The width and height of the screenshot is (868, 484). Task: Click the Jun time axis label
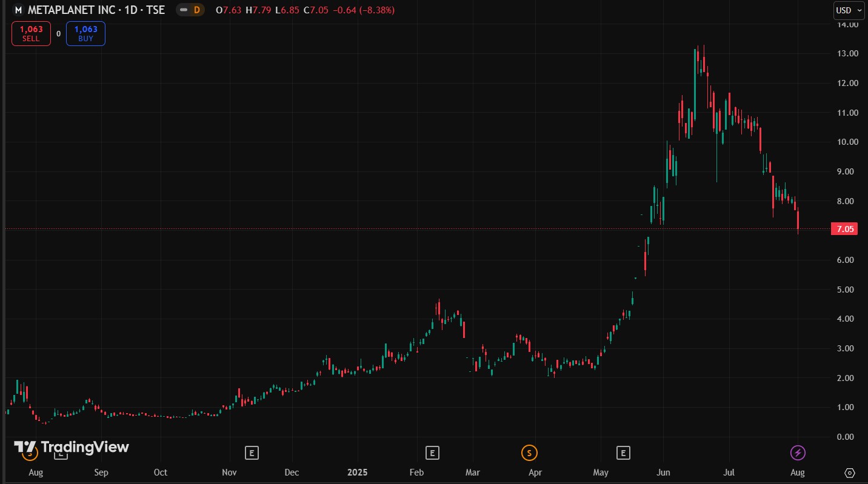tap(663, 472)
